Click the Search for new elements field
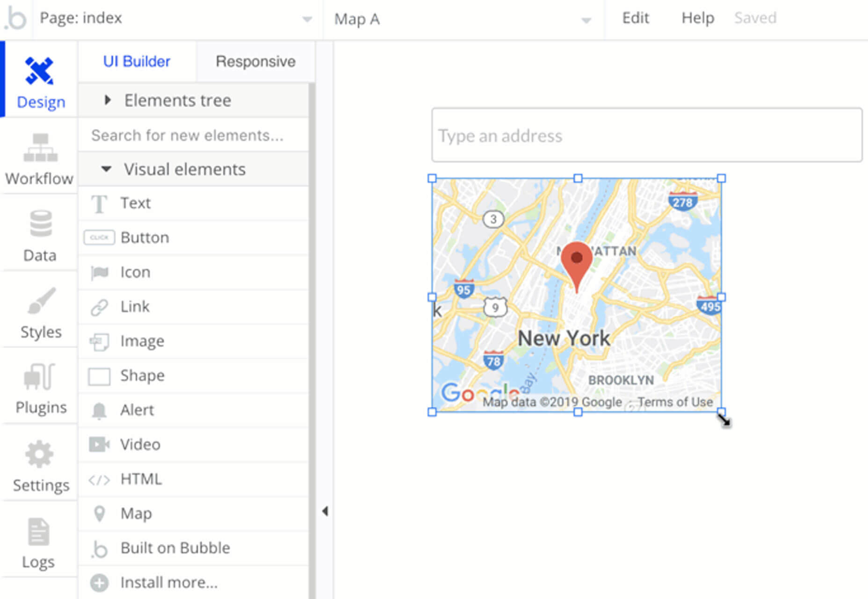This screenshot has width=868, height=599. 193,135
